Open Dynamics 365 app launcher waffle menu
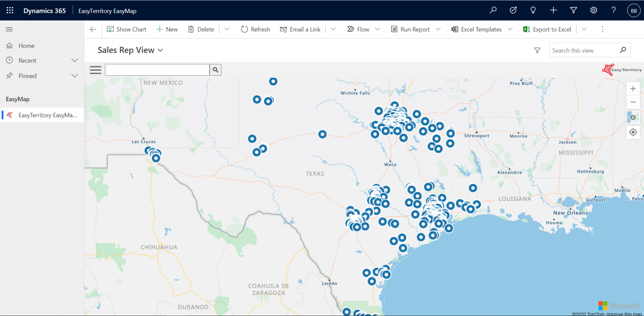Image resolution: width=644 pixels, height=316 pixels. pyautogui.click(x=10, y=10)
